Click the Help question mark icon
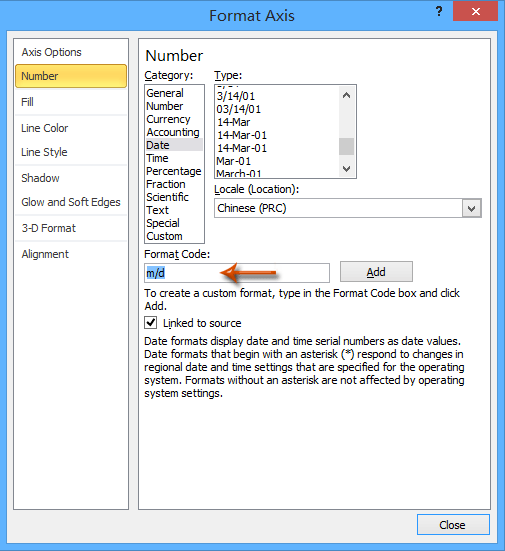Viewport: 505px width, 551px height. point(439,12)
